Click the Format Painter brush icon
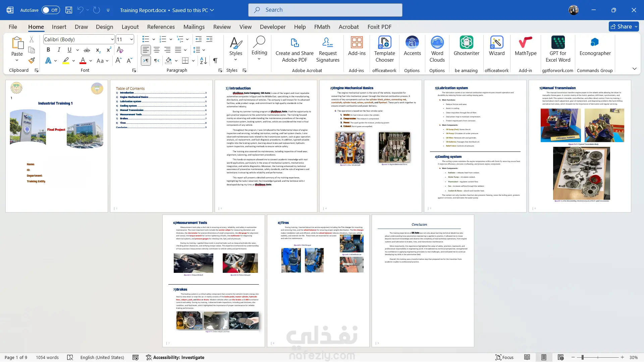This screenshot has width=644, height=362. 32,61
